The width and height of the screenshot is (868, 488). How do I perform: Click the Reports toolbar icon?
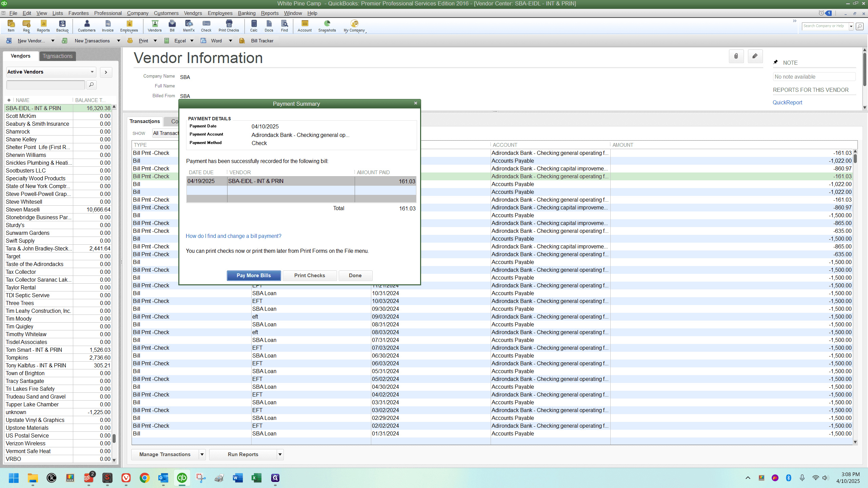43,26
